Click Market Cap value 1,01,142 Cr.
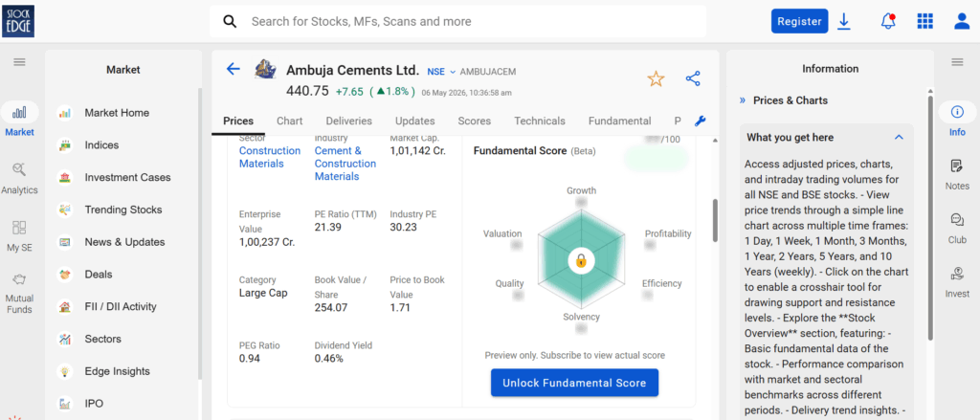The width and height of the screenshot is (980, 420). point(418,150)
